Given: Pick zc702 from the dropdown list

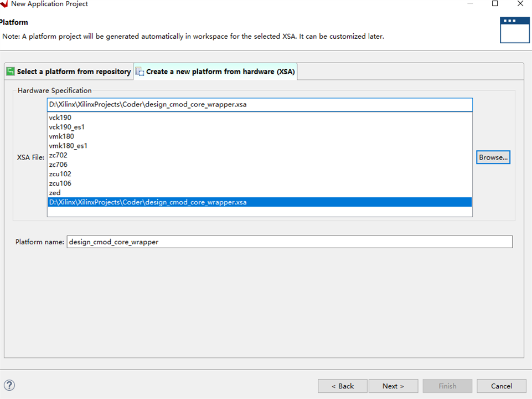Looking at the screenshot, I should [58, 155].
